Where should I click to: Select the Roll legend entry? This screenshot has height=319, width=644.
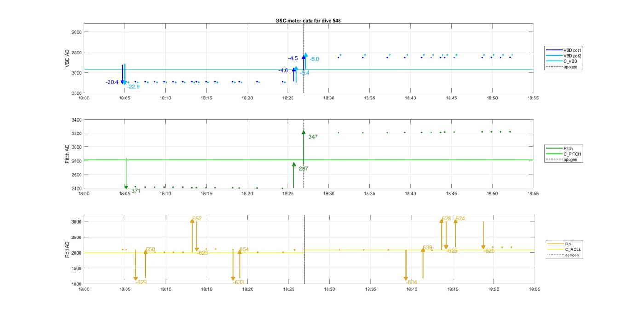click(x=569, y=244)
